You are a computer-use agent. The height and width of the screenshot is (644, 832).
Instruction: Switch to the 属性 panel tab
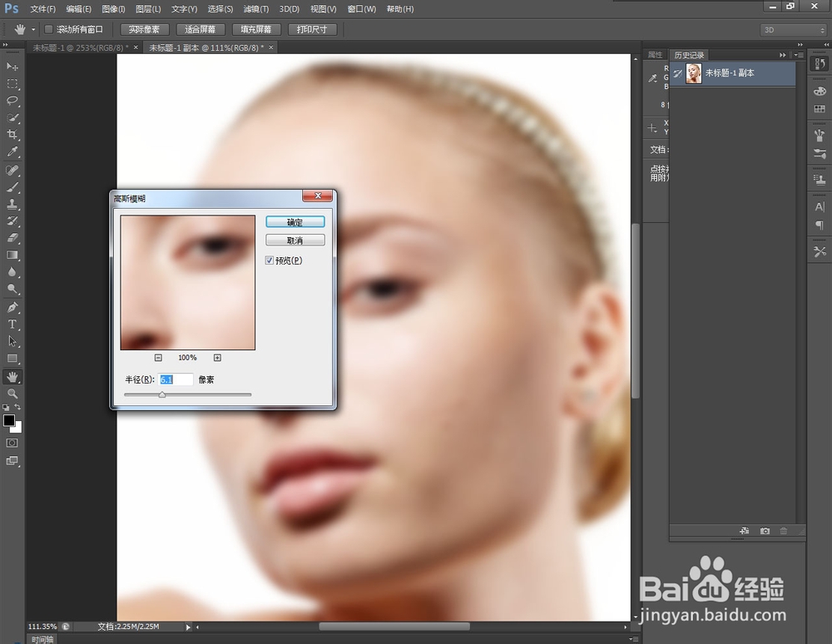point(656,55)
